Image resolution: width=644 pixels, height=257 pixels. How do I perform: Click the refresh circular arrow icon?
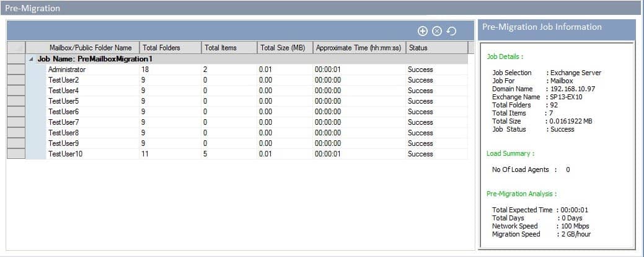[x=451, y=31]
